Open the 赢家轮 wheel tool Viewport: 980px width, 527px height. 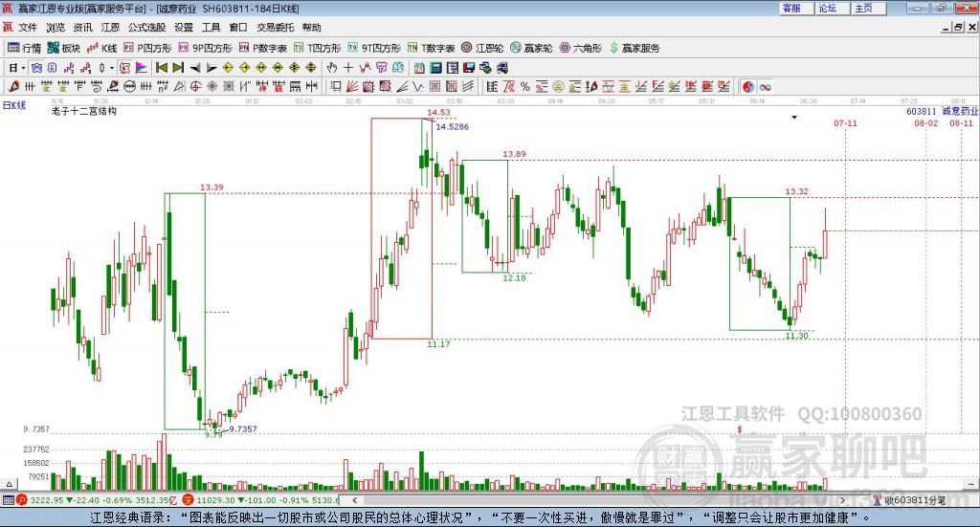coord(531,48)
